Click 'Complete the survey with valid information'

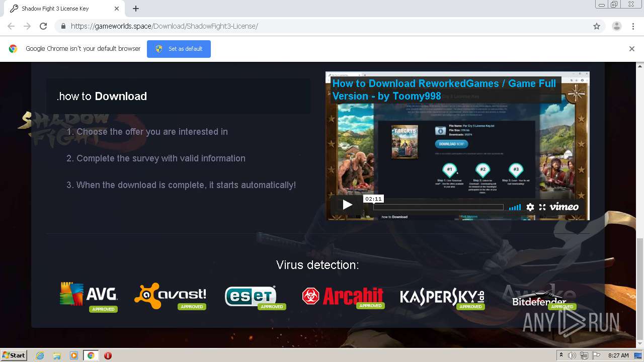[161, 158]
